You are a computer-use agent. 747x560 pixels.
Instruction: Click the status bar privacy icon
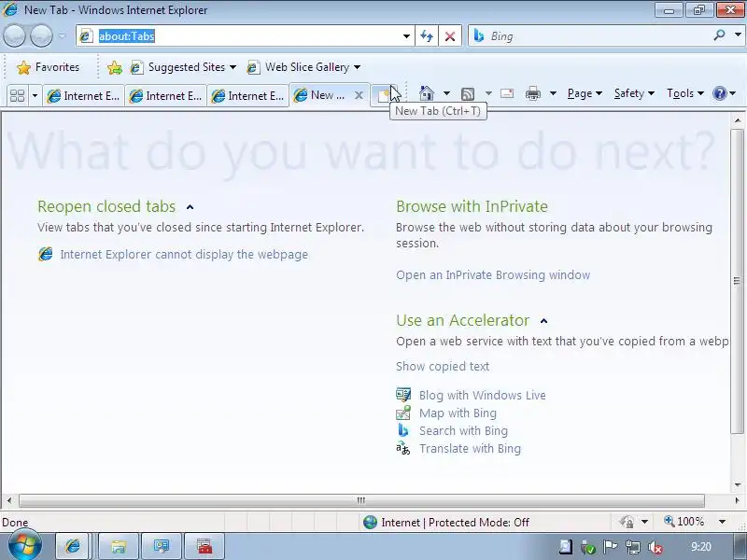627,522
